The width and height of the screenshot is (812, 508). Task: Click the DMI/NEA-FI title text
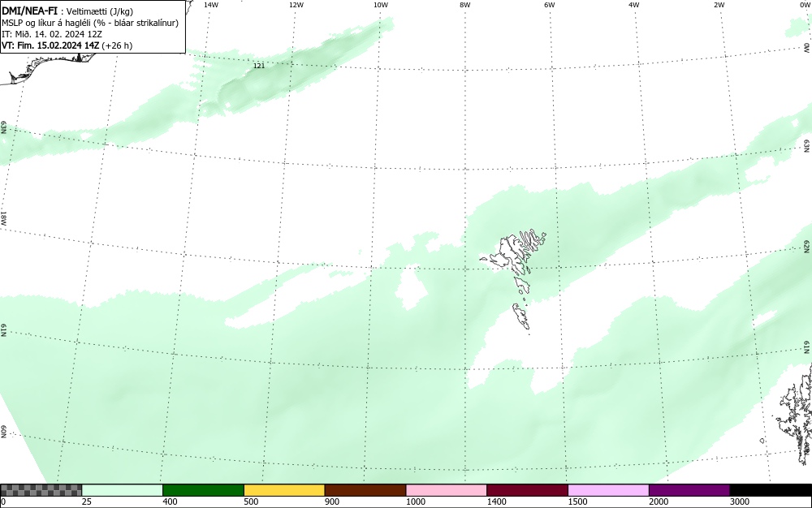(x=29, y=11)
